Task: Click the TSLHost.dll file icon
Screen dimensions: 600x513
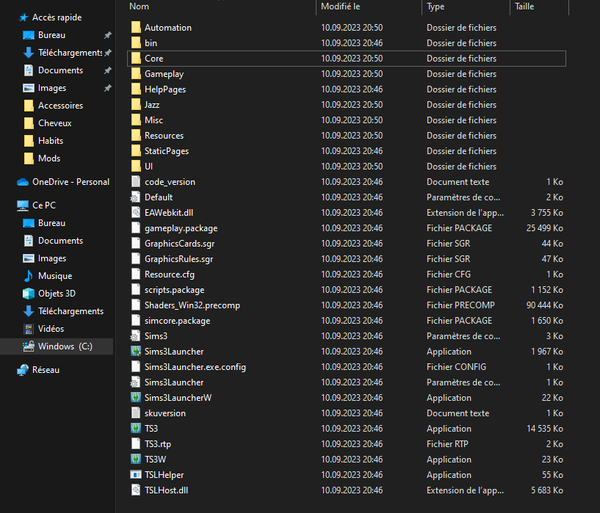Action: tap(136, 490)
